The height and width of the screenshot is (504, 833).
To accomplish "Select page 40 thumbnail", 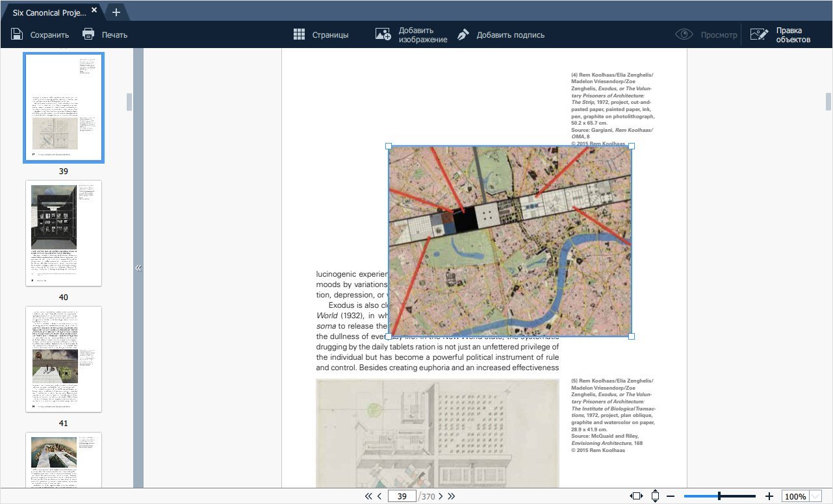I will 64,233.
